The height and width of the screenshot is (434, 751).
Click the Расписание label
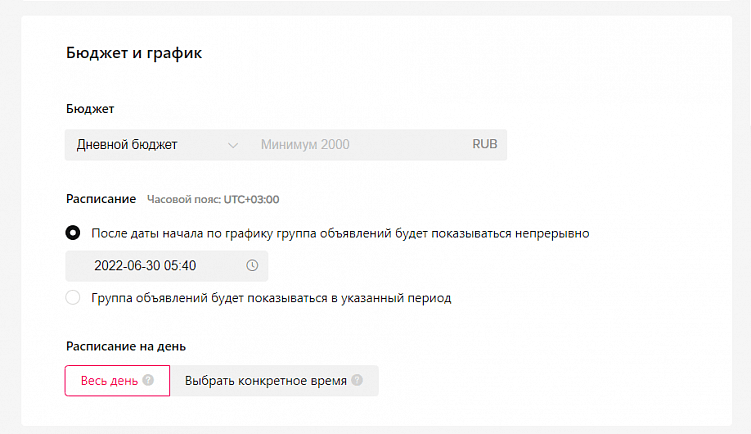(101, 199)
